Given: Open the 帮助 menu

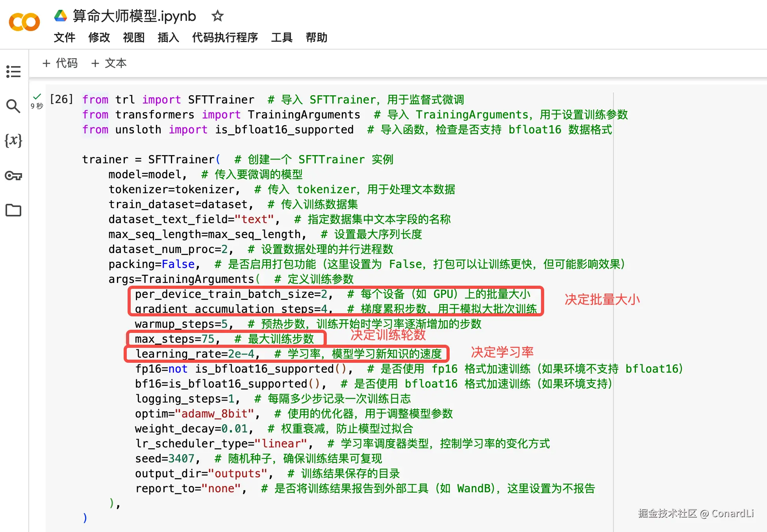Looking at the screenshot, I should pos(316,37).
